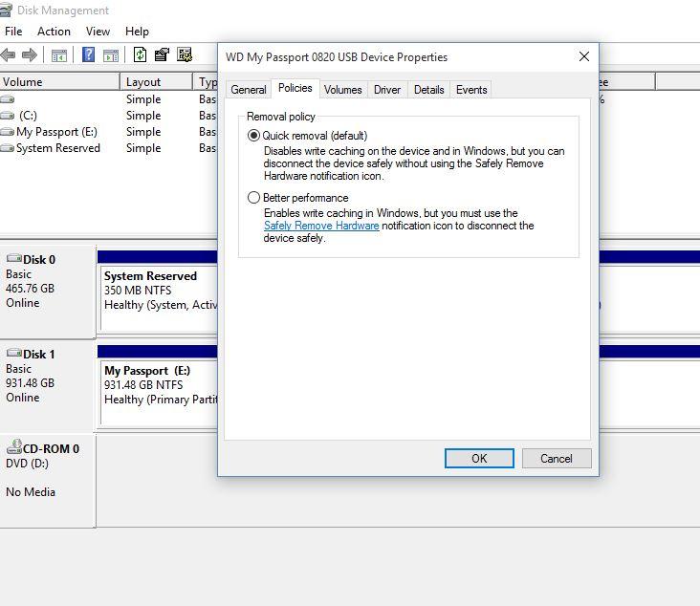
Task: Click the Disk 1 drive icon
Action: (13, 353)
